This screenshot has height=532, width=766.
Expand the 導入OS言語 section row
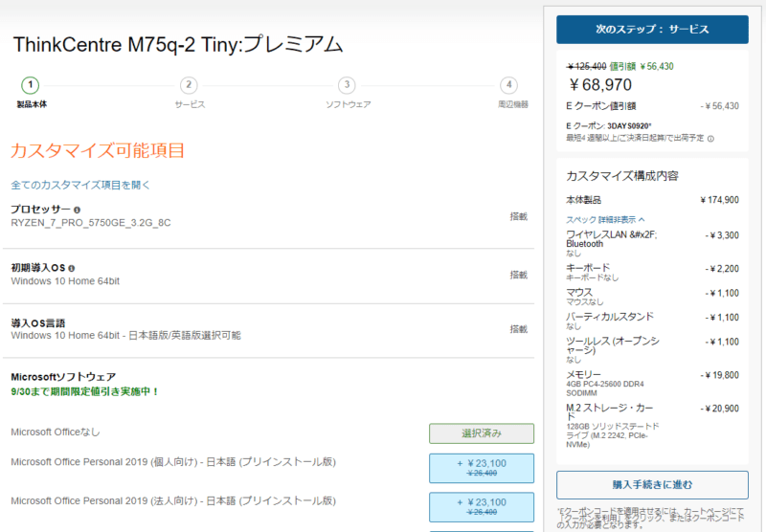(269, 329)
